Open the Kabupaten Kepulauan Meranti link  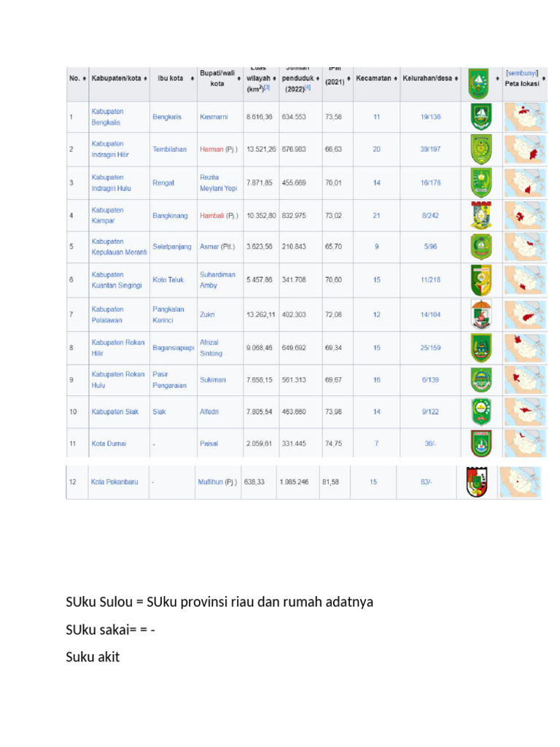click(119, 247)
